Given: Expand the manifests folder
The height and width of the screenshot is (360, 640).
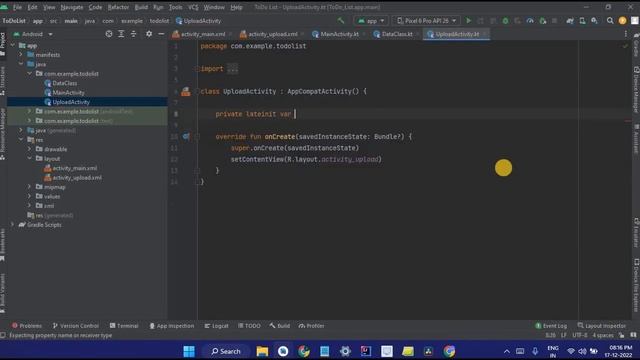Looking at the screenshot, I should [21, 54].
